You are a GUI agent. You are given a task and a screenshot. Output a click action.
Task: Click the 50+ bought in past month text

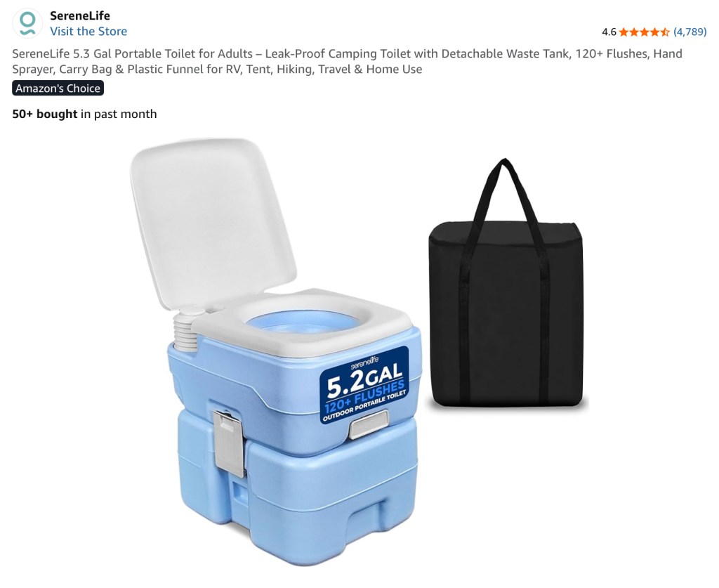click(84, 114)
